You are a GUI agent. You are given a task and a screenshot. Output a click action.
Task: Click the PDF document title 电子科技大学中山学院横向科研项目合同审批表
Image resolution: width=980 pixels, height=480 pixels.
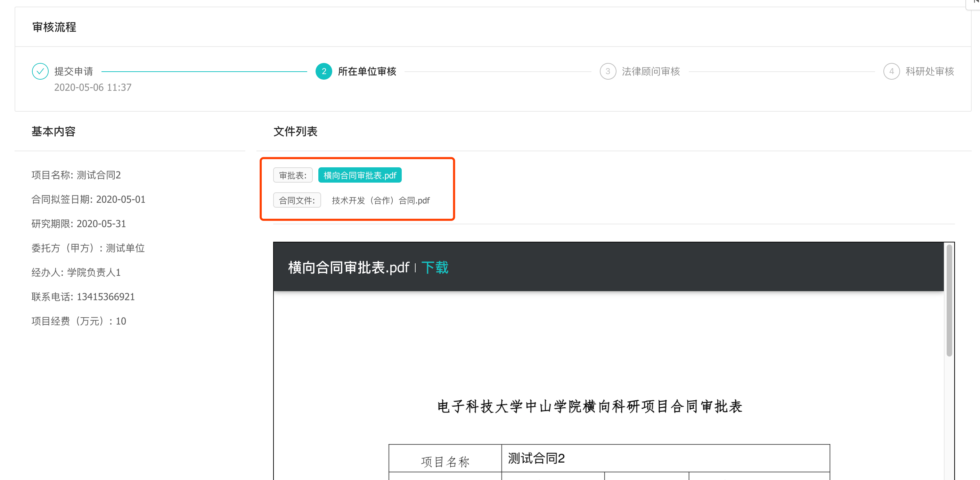tap(590, 406)
